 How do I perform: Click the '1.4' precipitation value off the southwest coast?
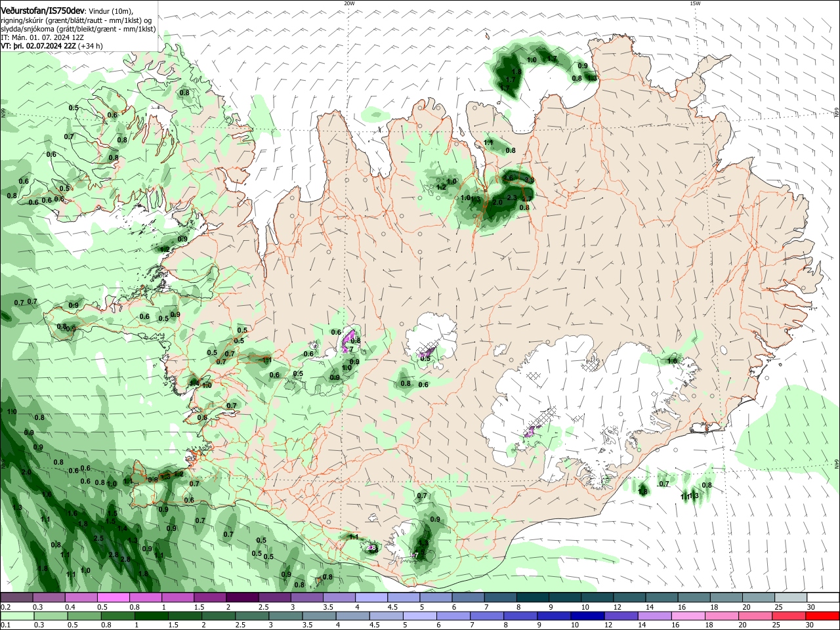point(122,528)
